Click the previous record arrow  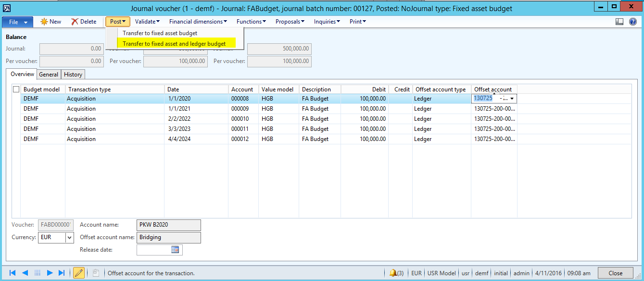tap(25, 273)
